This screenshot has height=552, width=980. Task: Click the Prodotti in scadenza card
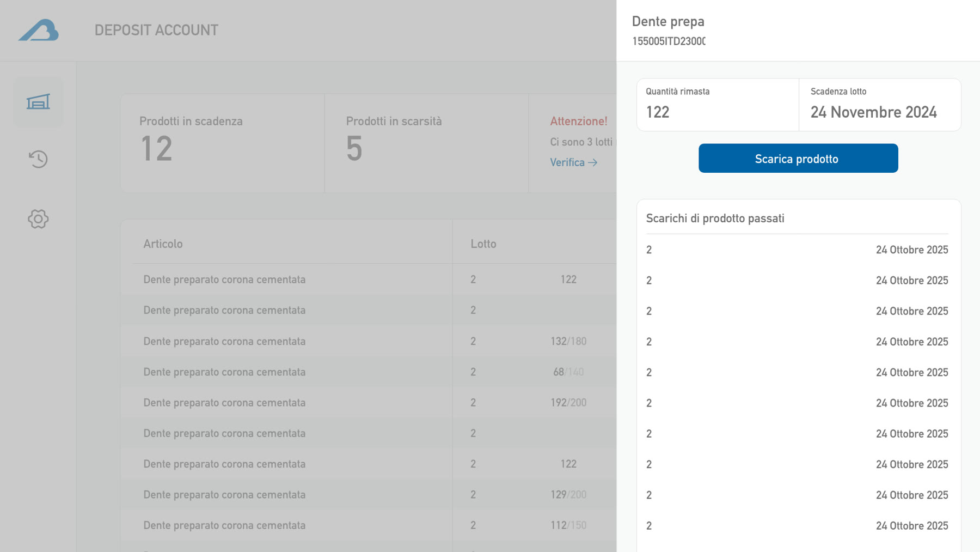(x=222, y=143)
